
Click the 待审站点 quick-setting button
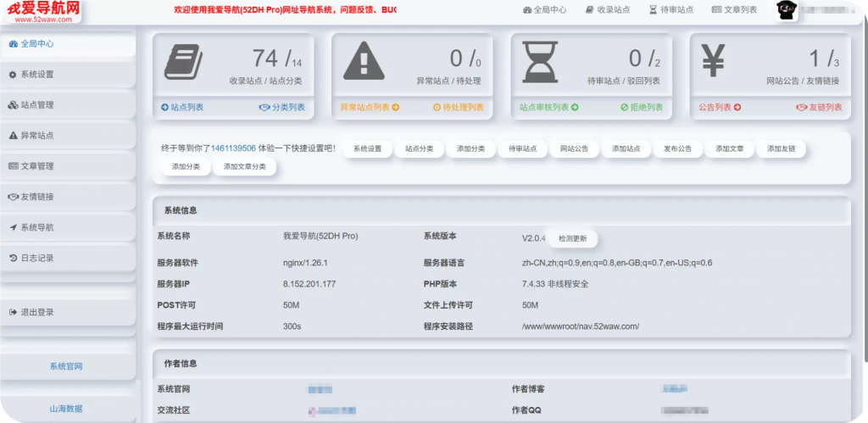[522, 149]
